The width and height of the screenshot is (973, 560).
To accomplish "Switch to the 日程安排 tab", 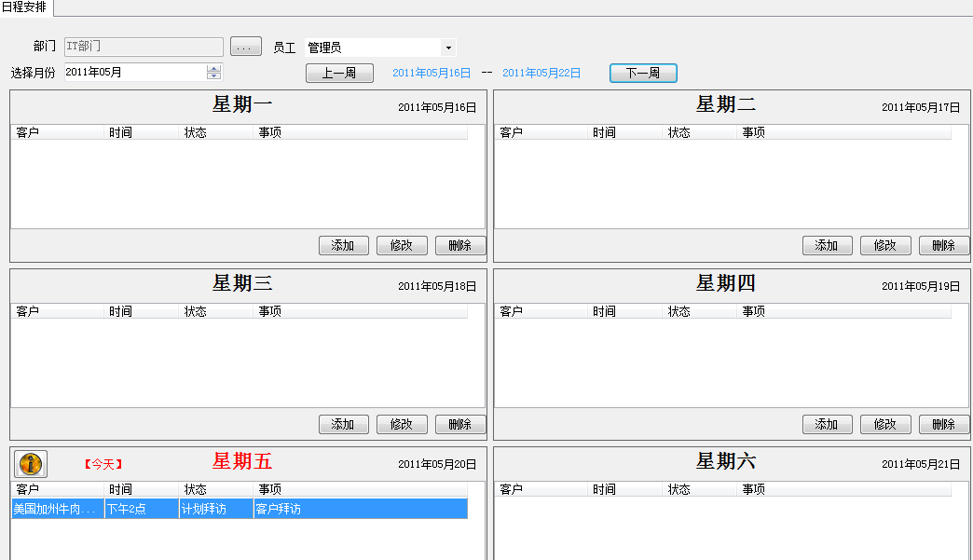I will coord(25,7).
